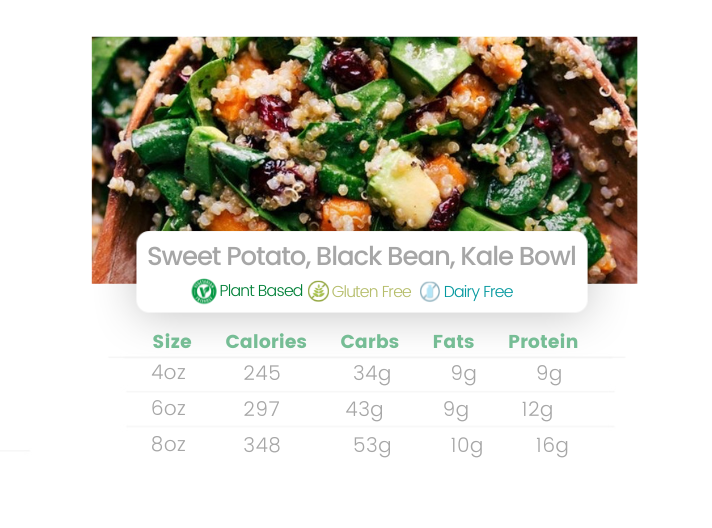712x528 pixels.
Task: Select the Calories column header
Action: click(x=266, y=341)
